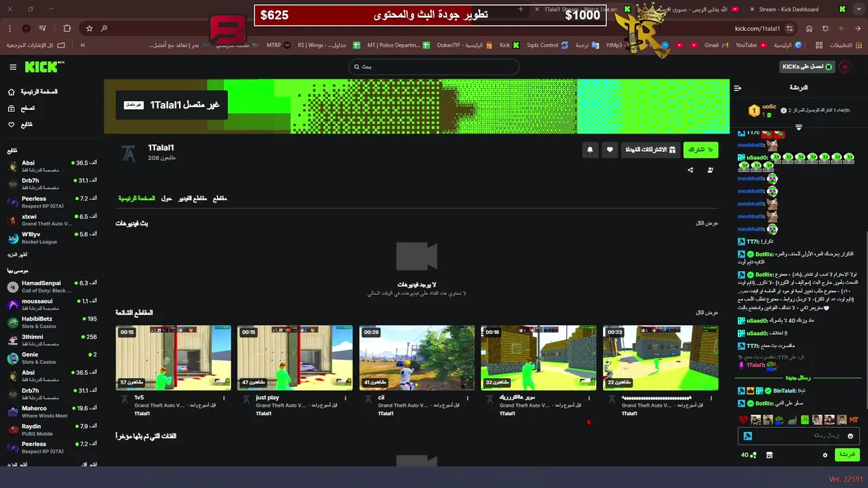This screenshot has height=488, width=868.
Task: Click the 40 KICKs balance icon
Action: click(749, 455)
